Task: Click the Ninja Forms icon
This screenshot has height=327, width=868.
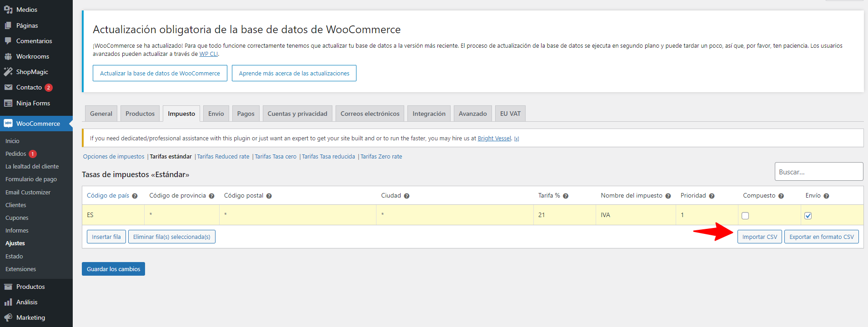Action: [x=8, y=103]
